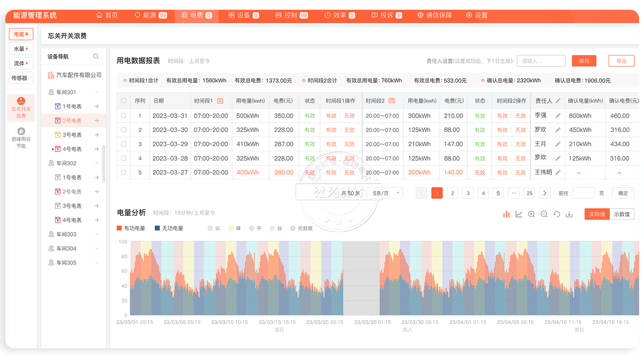Click the 车间303 location pin icon
Viewport: 644px width, 358px height.
pos(51,234)
